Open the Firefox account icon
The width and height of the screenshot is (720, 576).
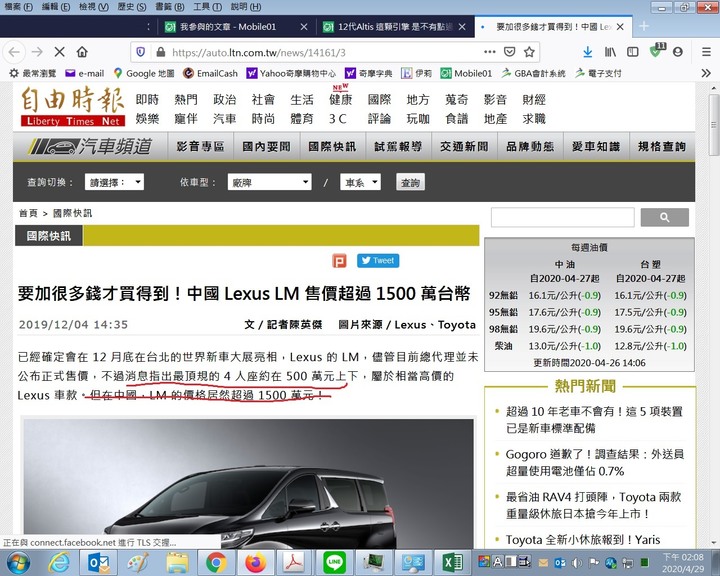point(678,52)
